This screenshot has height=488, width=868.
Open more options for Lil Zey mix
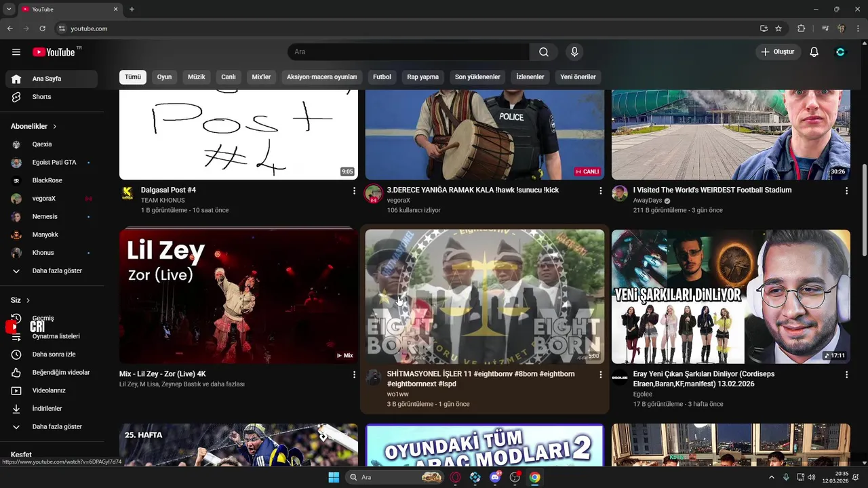tap(354, 374)
